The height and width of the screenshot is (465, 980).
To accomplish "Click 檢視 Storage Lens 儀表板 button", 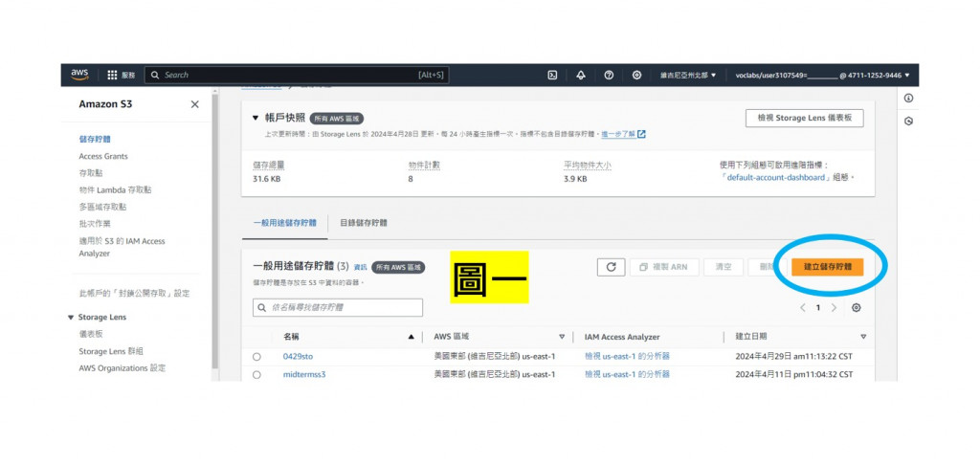I will pyautogui.click(x=804, y=118).
